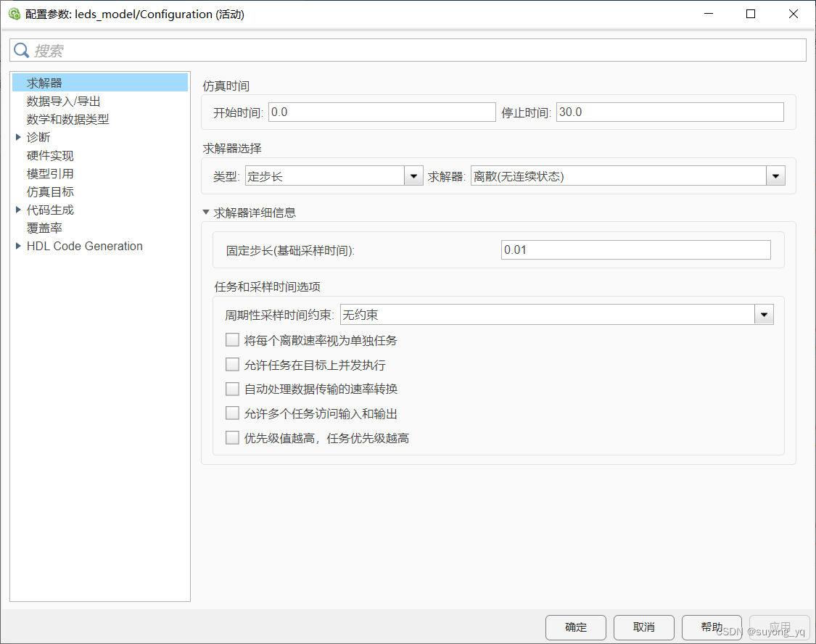This screenshot has height=644, width=816.
Task: Open the 数据导入/导出 pane
Action: tap(64, 101)
